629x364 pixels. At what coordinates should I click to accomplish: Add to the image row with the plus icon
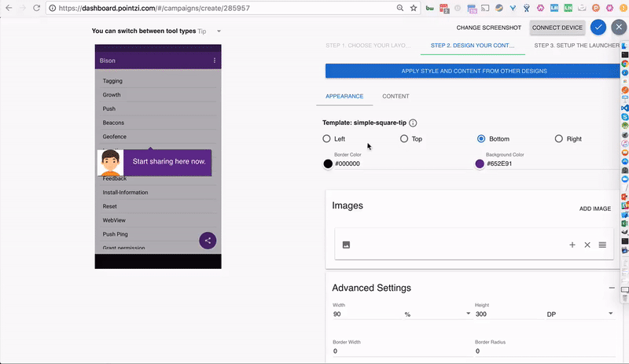(x=572, y=245)
